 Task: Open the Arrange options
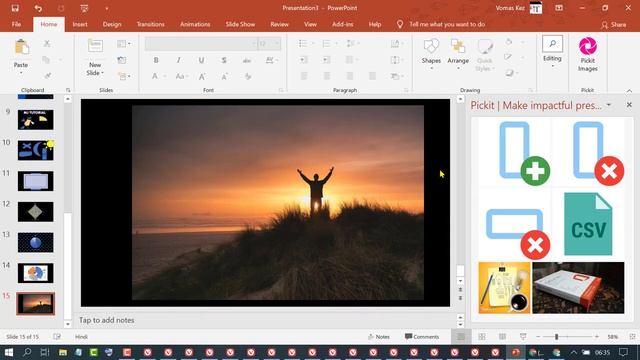(458, 53)
